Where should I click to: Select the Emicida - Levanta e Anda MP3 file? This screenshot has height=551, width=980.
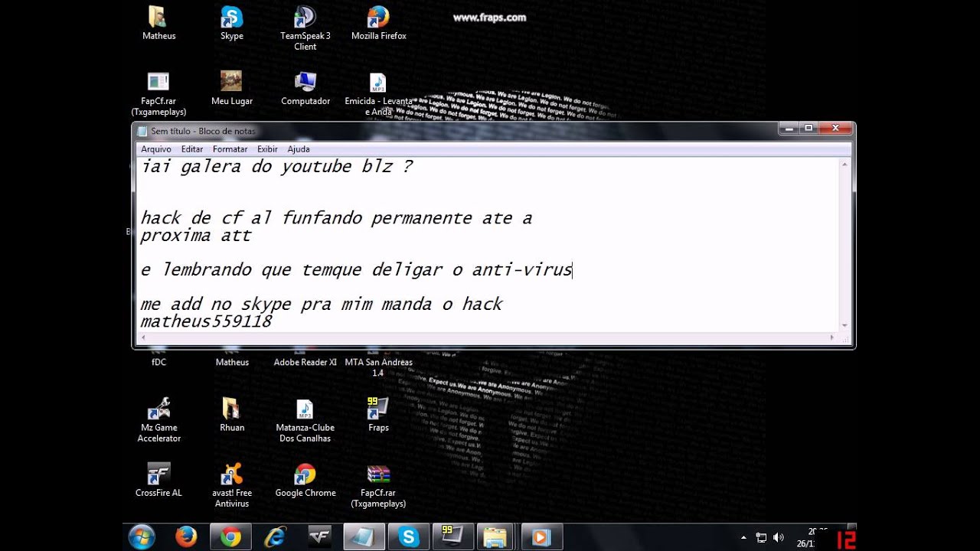click(378, 94)
